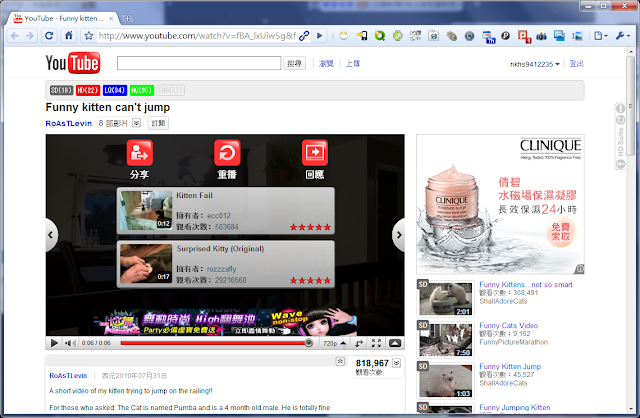
Task: Select the YouTube Funny kitten tab
Action: [x=63, y=18]
